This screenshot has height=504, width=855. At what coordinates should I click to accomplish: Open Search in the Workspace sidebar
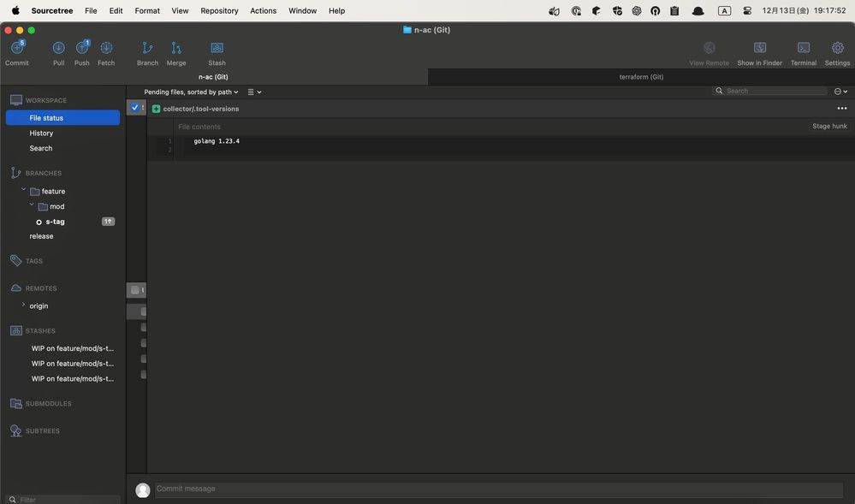[41, 148]
